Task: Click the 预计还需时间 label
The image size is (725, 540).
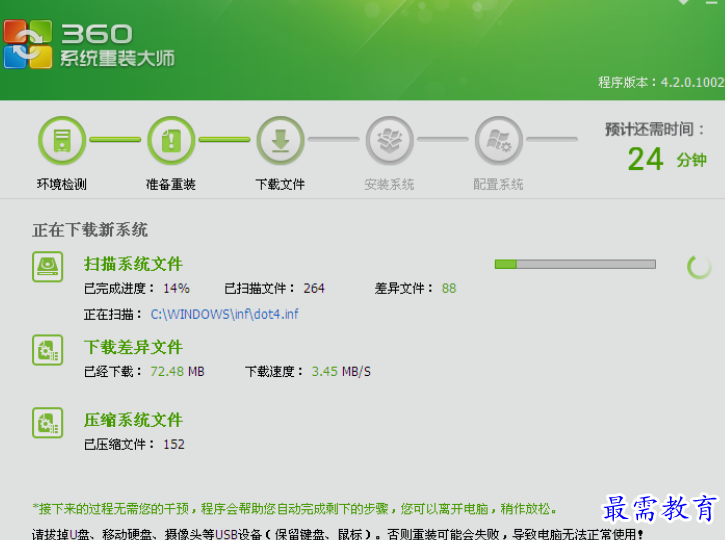Action: (x=655, y=129)
